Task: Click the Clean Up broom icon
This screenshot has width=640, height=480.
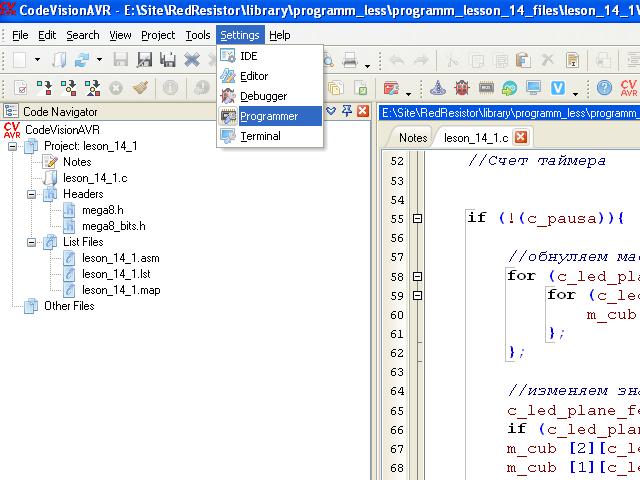Action: click(140, 88)
